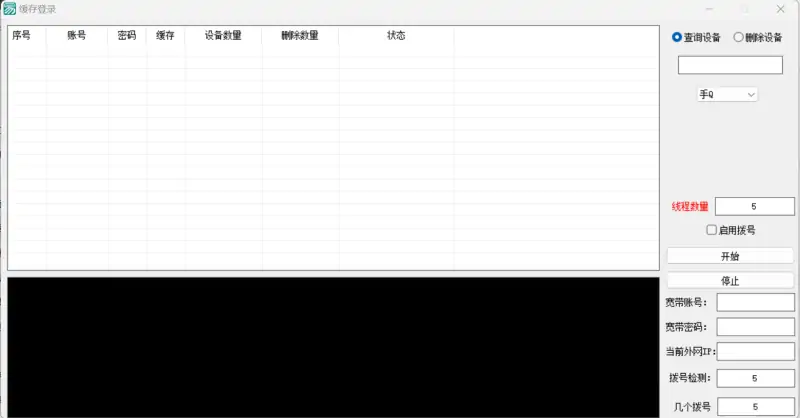Click the 宽带账号 input field

[755, 302]
